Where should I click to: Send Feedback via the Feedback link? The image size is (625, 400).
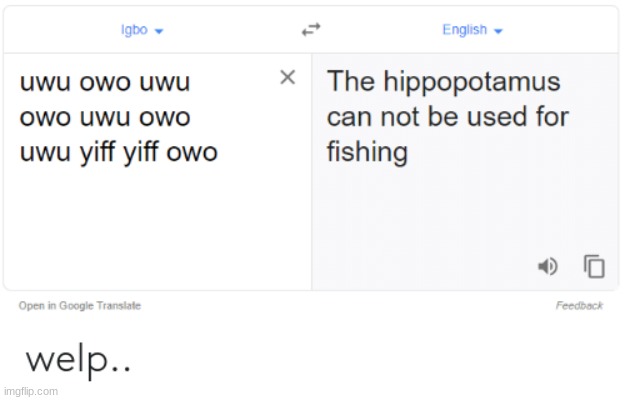click(579, 306)
